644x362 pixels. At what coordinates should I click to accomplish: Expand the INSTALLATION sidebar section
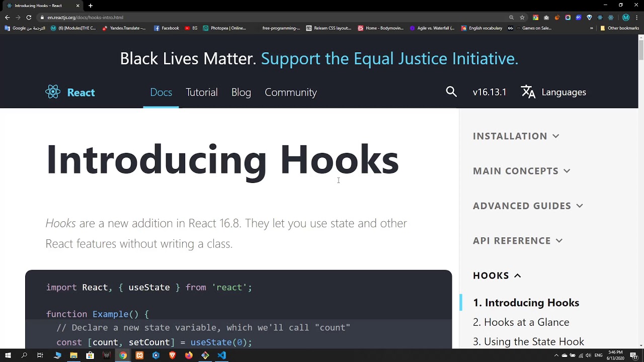[x=516, y=136]
